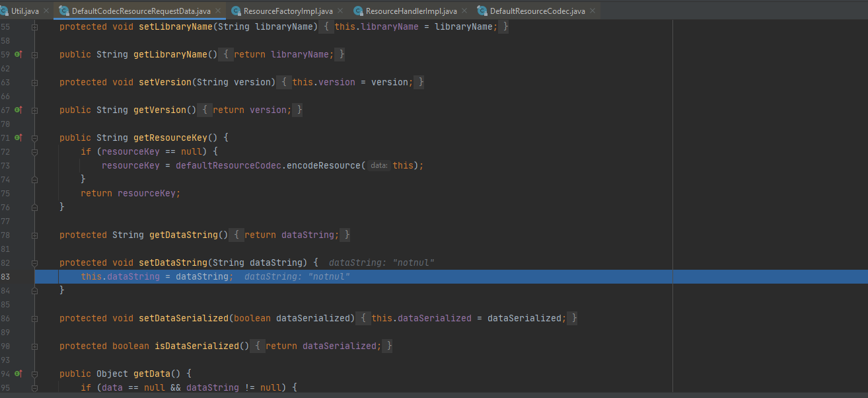The height and width of the screenshot is (398, 868).
Task: Close the Util.java tab
Action: point(46,11)
